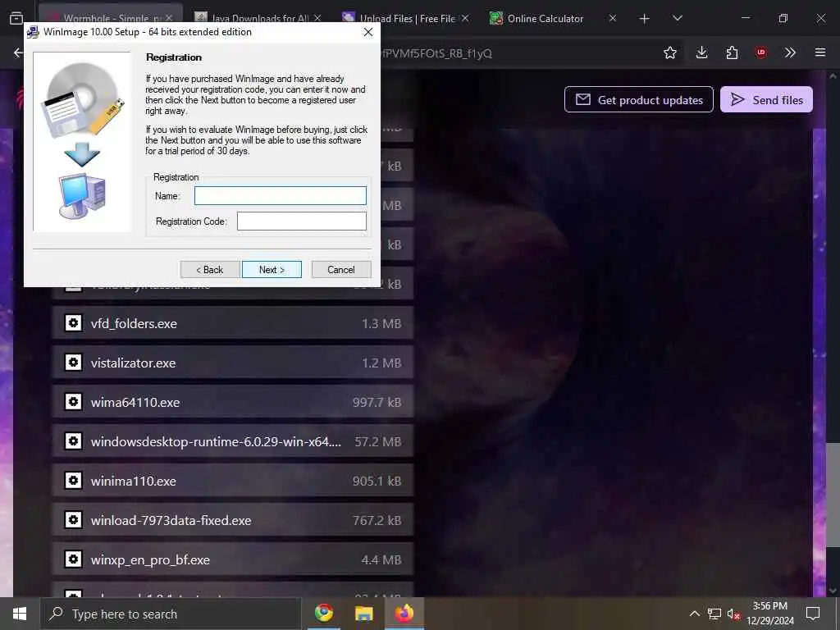Click the Send files button
Viewport: 840px width, 630px height.
[x=767, y=99]
